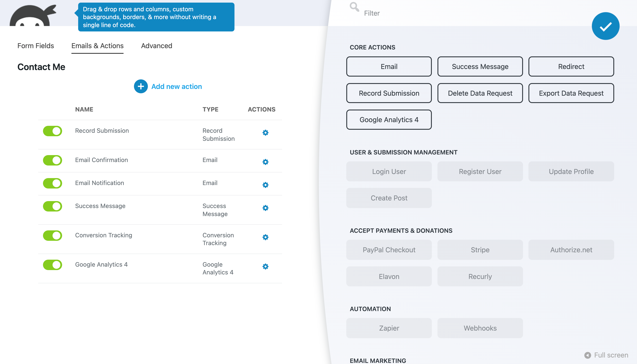Click the blue plus Add new action icon
Screen dimensions: 637x364
(141, 87)
